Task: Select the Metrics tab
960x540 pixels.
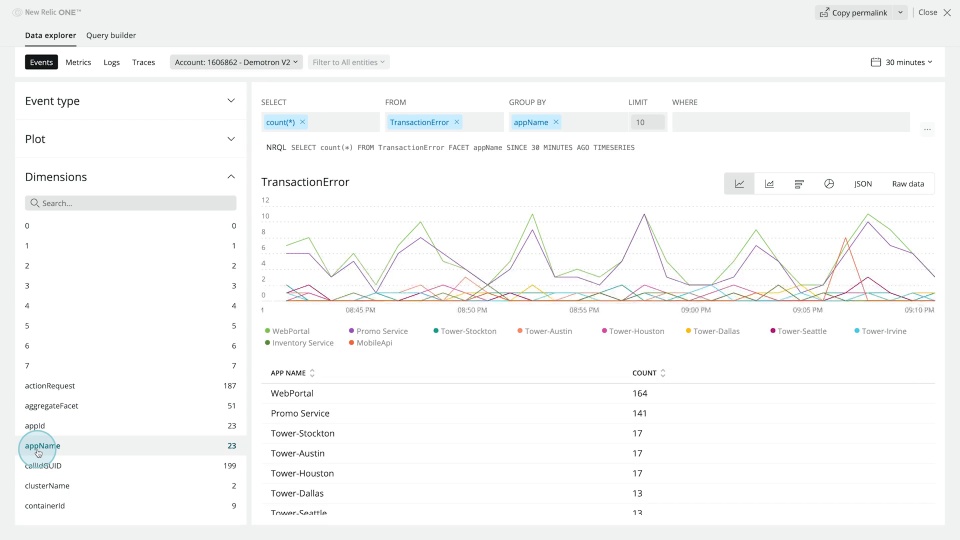Action: (x=78, y=62)
